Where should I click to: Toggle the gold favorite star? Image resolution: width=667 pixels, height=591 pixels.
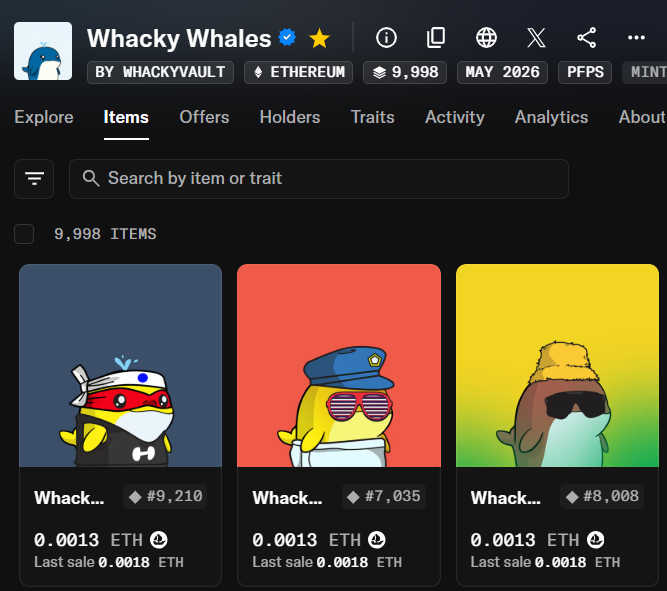[x=319, y=38]
